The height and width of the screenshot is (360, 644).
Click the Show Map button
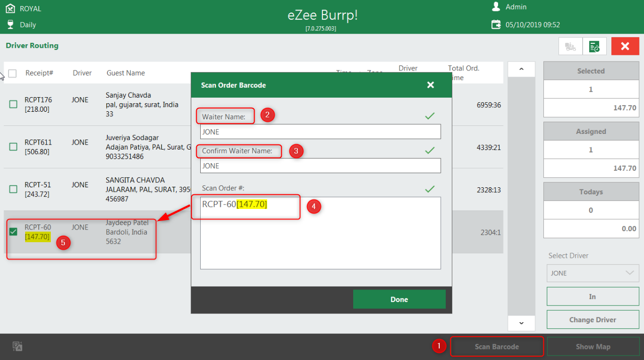(593, 346)
